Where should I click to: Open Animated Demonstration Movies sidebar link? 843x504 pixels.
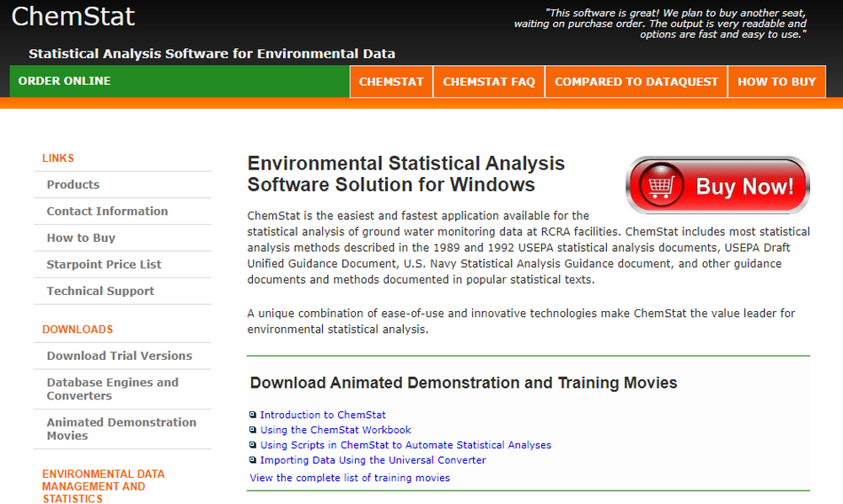click(121, 429)
